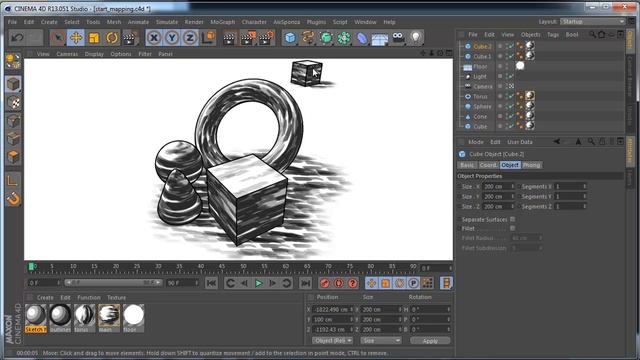Screen dimensions: 640x360
Task: Open the Render Settings clapperboard icon
Action: 266,38
